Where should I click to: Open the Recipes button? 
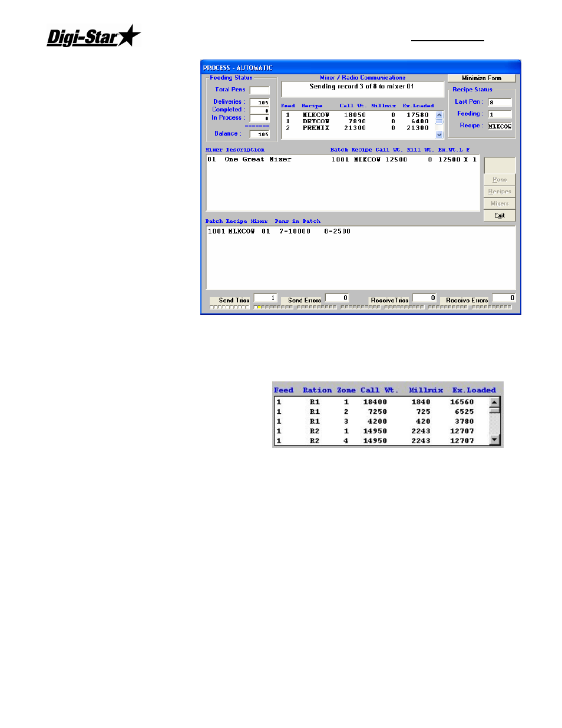pos(500,192)
